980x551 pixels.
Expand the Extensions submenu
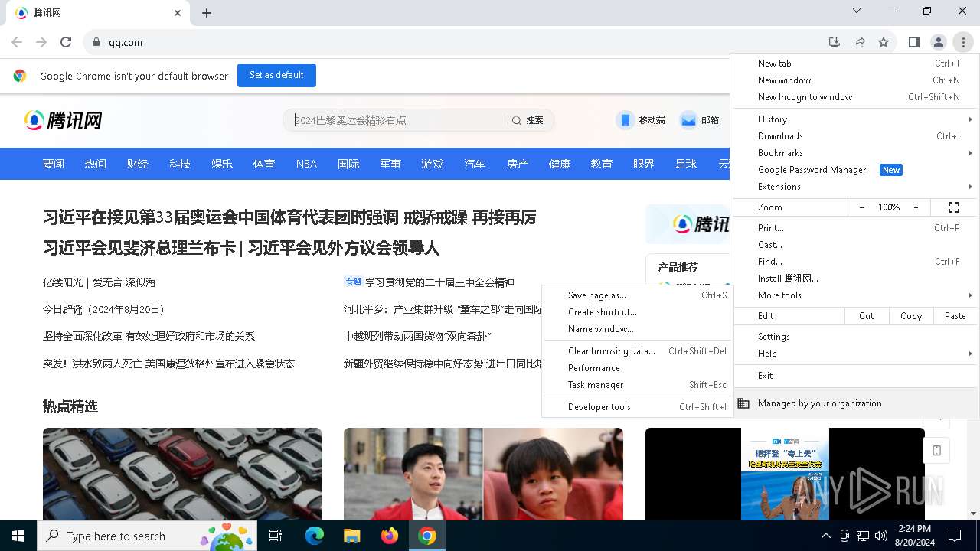click(855, 187)
